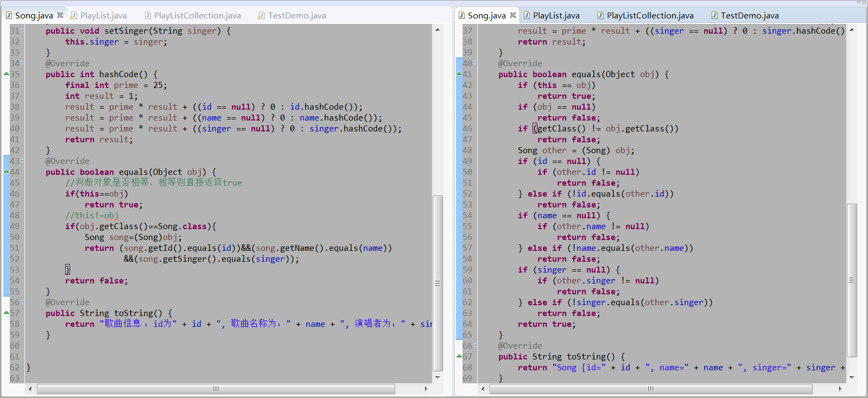Click the Java file icon of left Song.java tab
The image size is (868, 398).
coord(9,15)
